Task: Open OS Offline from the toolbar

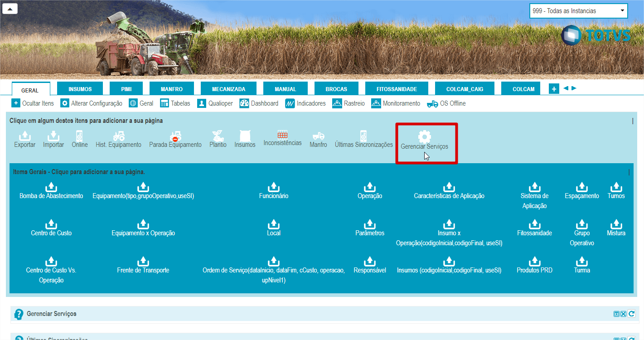Action: [x=446, y=103]
